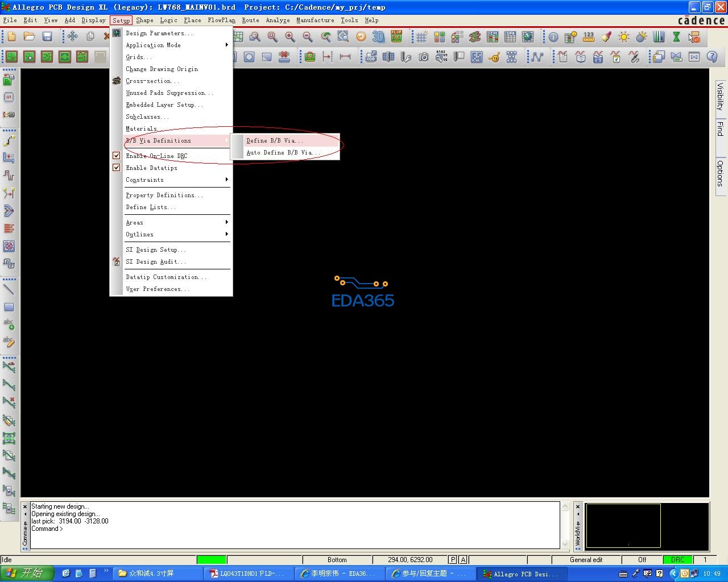Click the command console input line
Image resolution: width=728 pixels, height=582 pixels.
click(296, 529)
